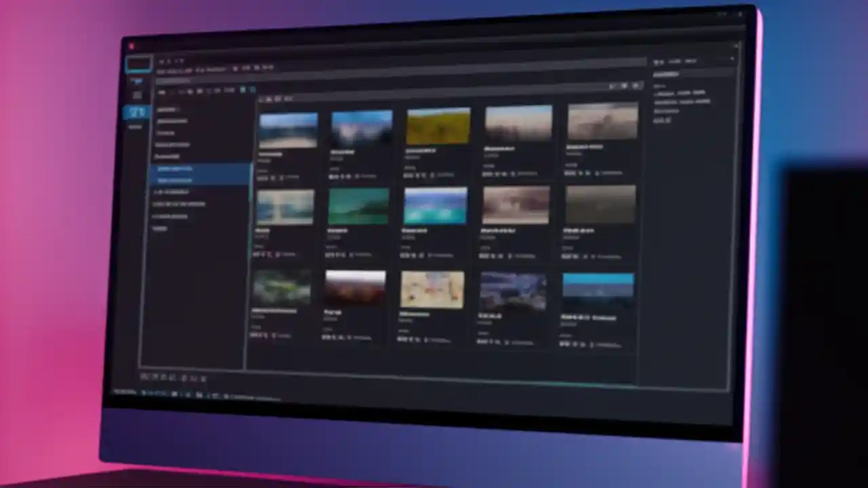Screen dimensions: 868x488
Task: Click the topmost menu item in the application title bar
Action: [160, 60]
